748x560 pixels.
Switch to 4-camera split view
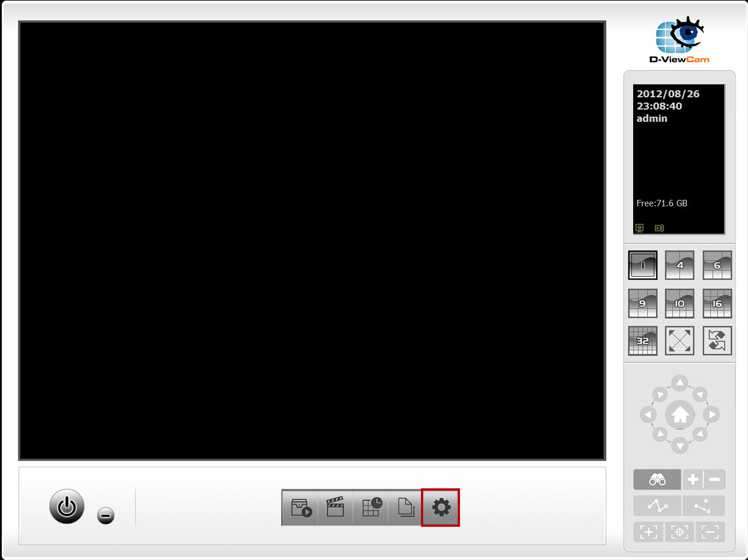[680, 266]
